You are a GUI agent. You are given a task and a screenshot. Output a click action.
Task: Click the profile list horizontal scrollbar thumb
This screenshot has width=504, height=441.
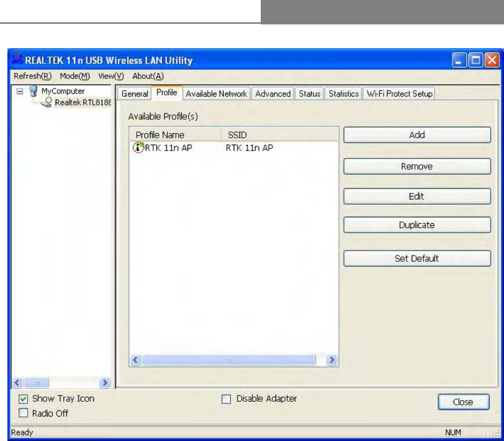pos(228,360)
